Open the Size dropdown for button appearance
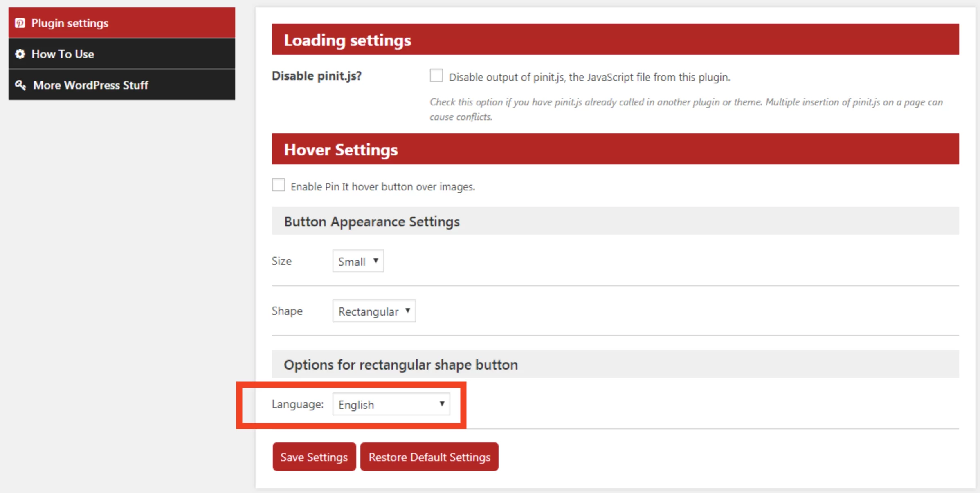Viewport: 980px width, 493px height. point(356,260)
